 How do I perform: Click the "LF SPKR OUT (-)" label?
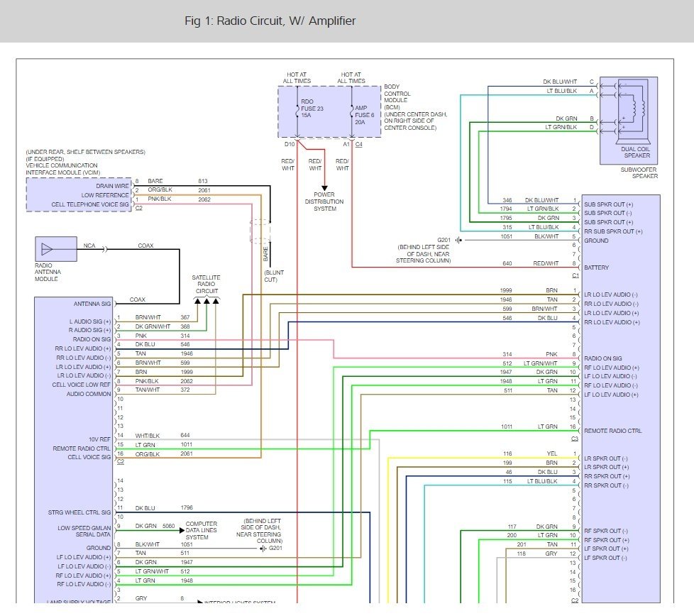coord(605,558)
